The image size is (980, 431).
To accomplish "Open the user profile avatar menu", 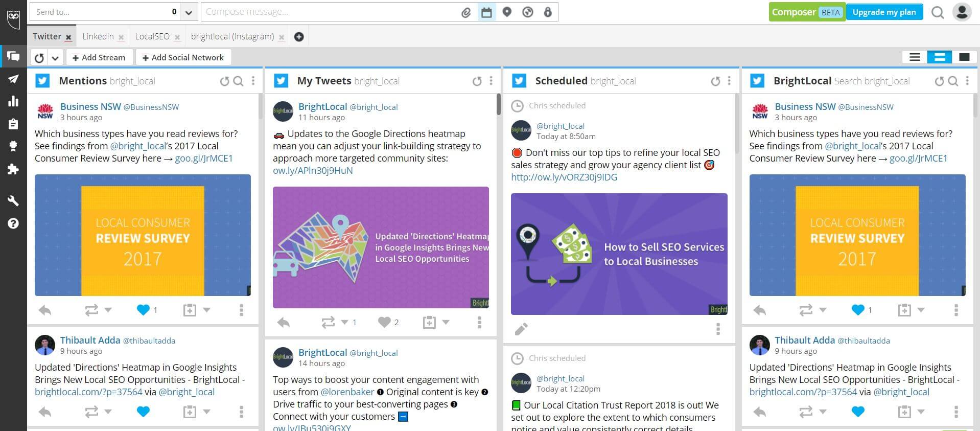I will 962,12.
